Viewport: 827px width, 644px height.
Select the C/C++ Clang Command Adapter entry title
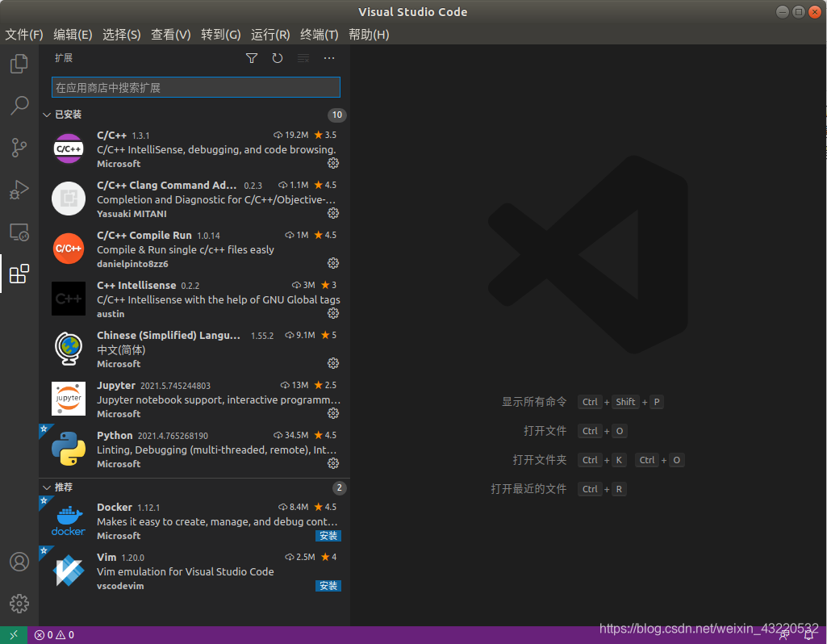pyautogui.click(x=167, y=185)
